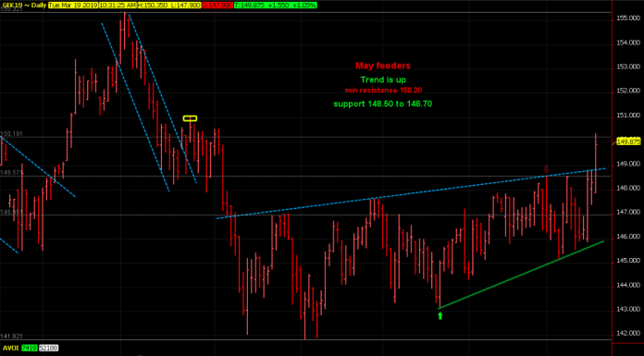The image size is (644, 356).
Task: Click the 154.000 price axis label
Action: 629,43
